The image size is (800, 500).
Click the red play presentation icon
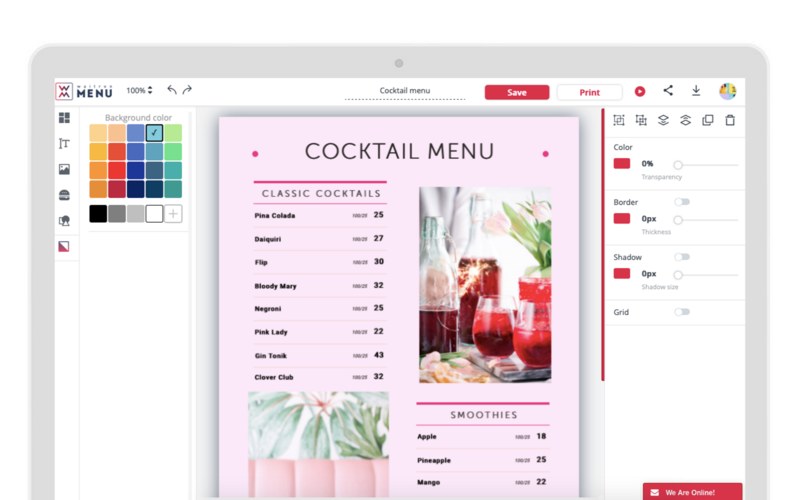click(640, 91)
